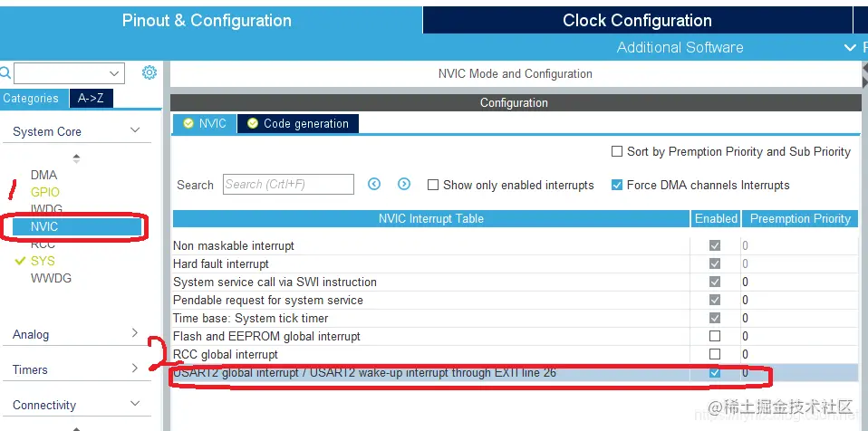
Task: Uncheck Force DMA channels Interrupts
Action: pyautogui.click(x=617, y=185)
